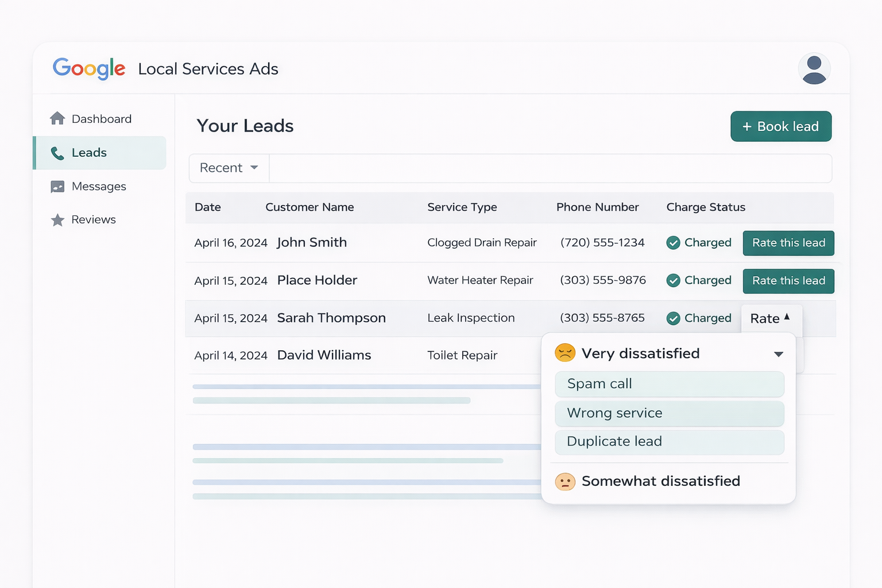The image size is (882, 588).
Task: Select the Very dissatisfied frowning face icon
Action: (x=566, y=353)
